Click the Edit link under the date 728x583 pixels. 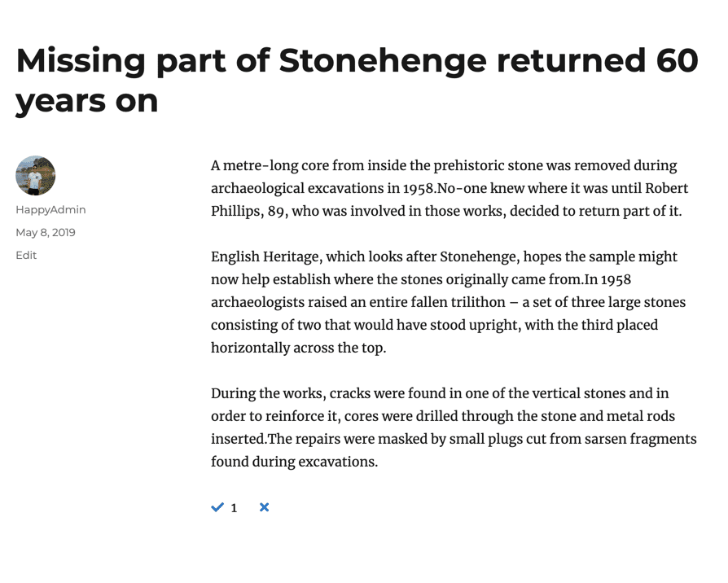(26, 256)
